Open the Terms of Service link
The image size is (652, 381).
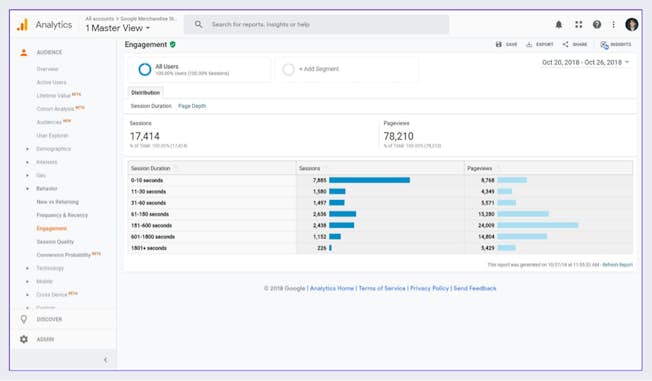pyautogui.click(x=382, y=288)
